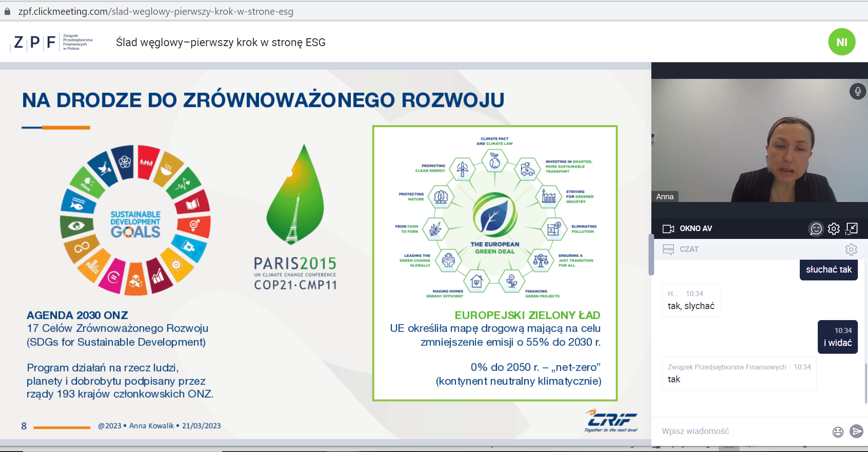Screen dimensions: 868x452
Task: Click the Leading Green Change Globally icon
Action: [448, 261]
